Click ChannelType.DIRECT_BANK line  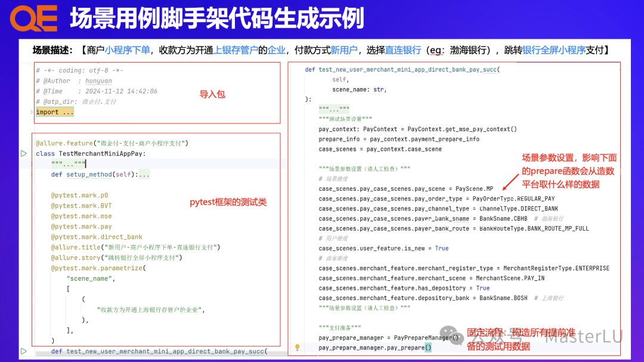click(x=438, y=209)
